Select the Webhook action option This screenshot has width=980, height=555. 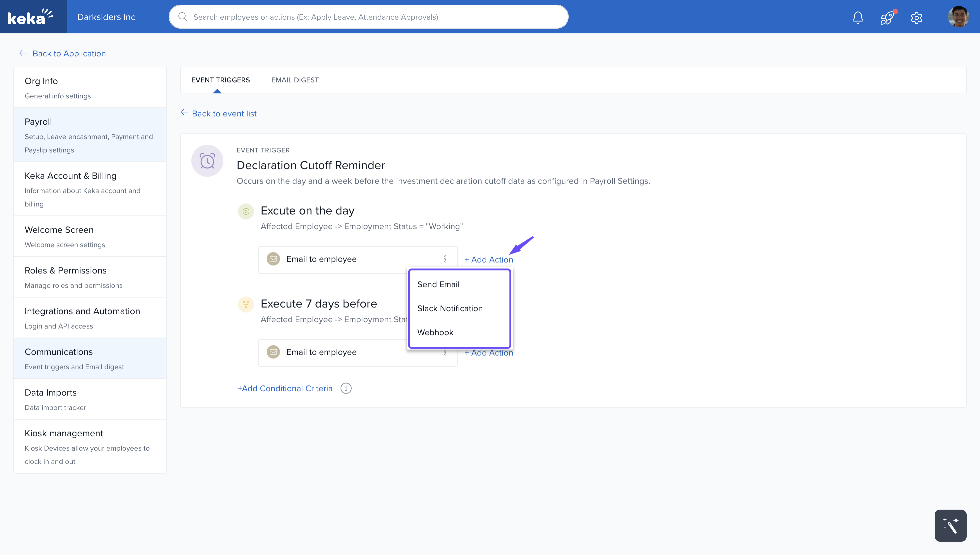tap(435, 333)
